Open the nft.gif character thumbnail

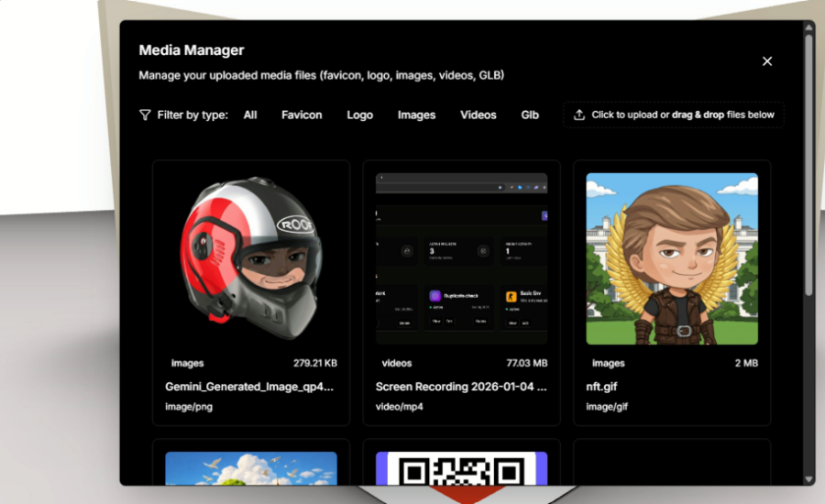click(672, 258)
